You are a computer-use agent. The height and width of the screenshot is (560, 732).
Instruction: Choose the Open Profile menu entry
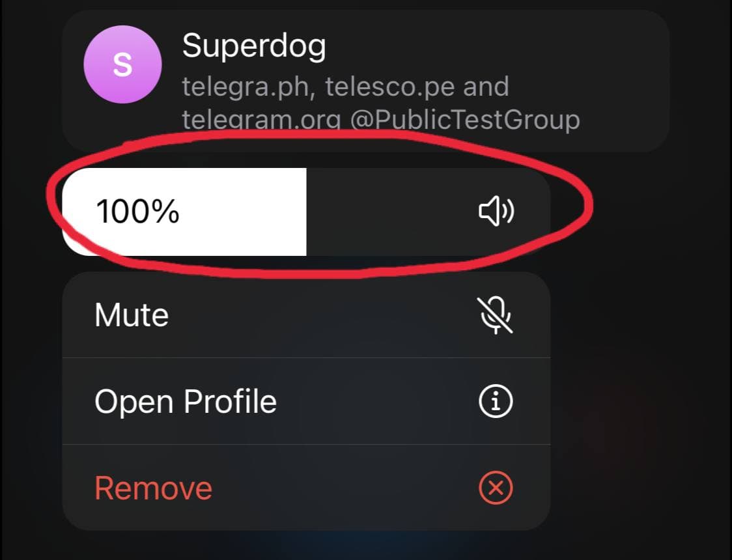click(306, 401)
